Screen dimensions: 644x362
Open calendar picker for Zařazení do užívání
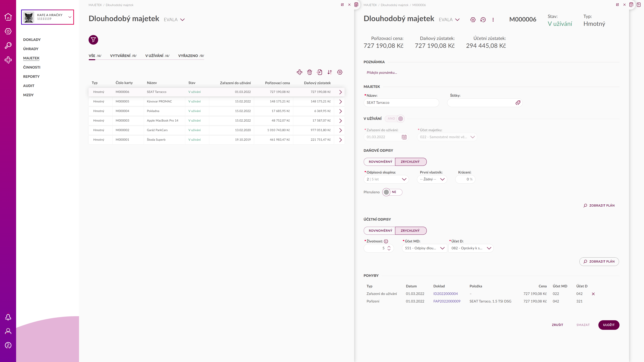point(404,137)
